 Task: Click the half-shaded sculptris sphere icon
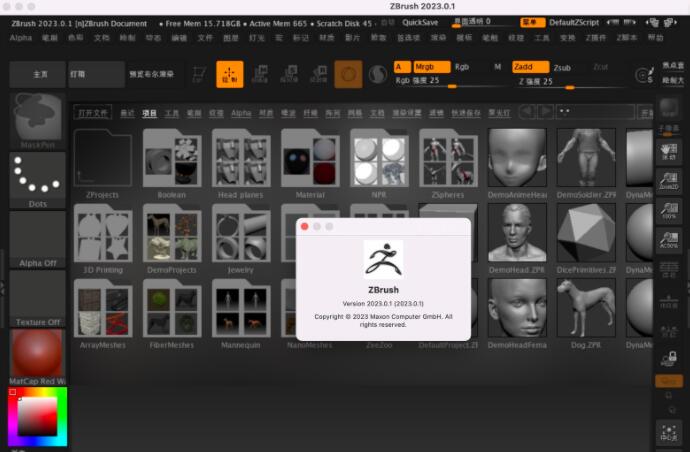point(378,74)
